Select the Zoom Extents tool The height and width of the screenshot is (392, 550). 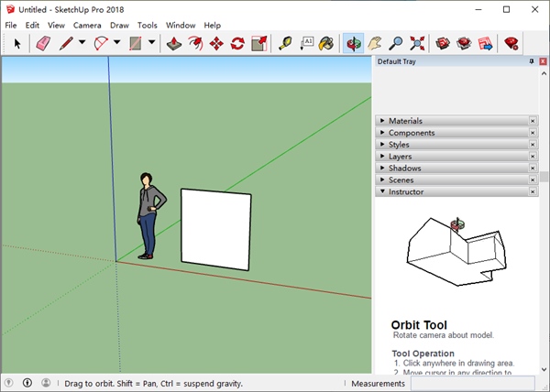point(417,44)
